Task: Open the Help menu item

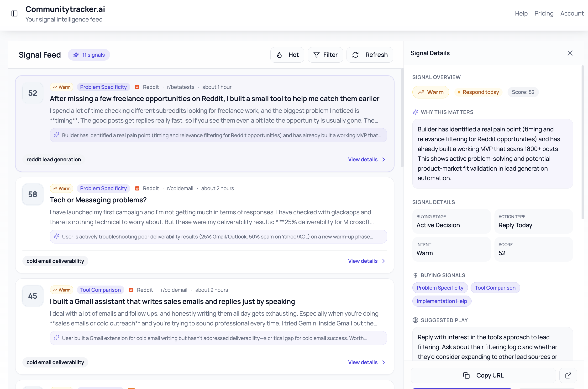Action: [521, 13]
